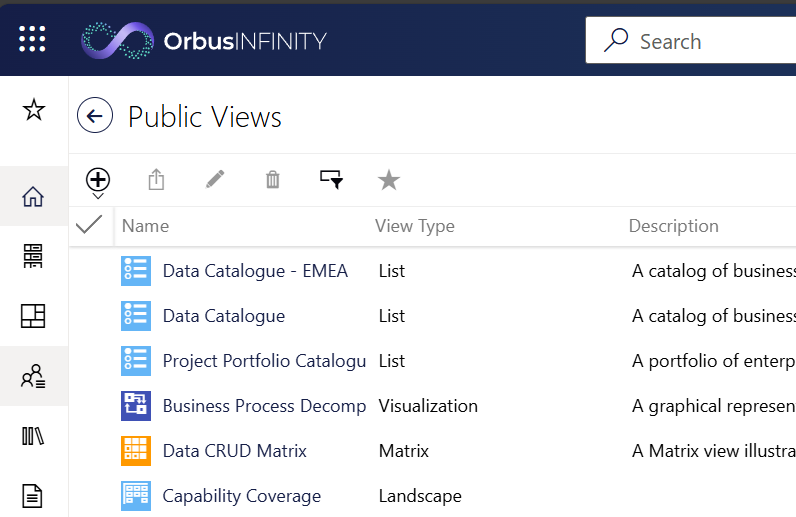Open the dashboard tiles sidebar icon

[33, 316]
